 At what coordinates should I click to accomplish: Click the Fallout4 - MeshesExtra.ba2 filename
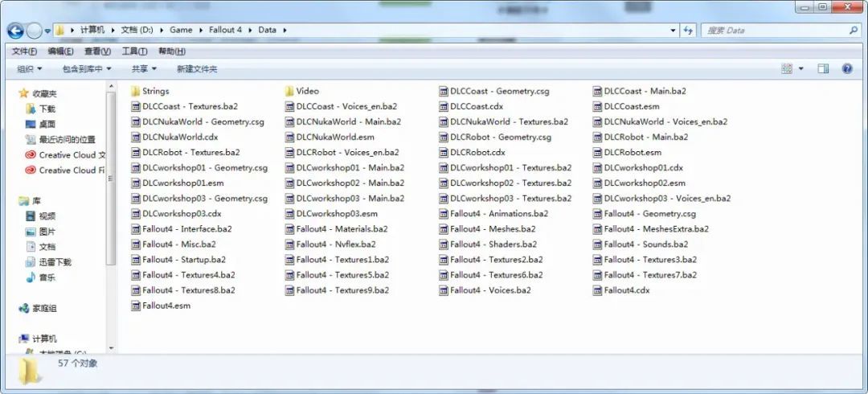657,229
